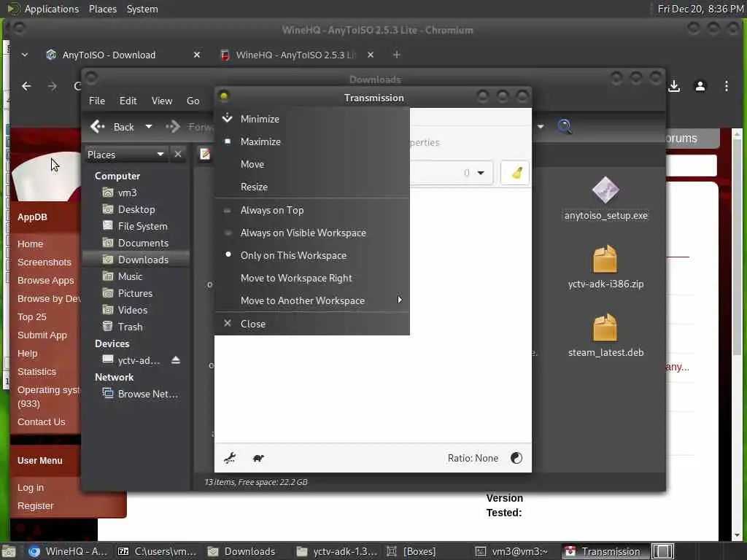Select Only on This Workspace

(312, 255)
